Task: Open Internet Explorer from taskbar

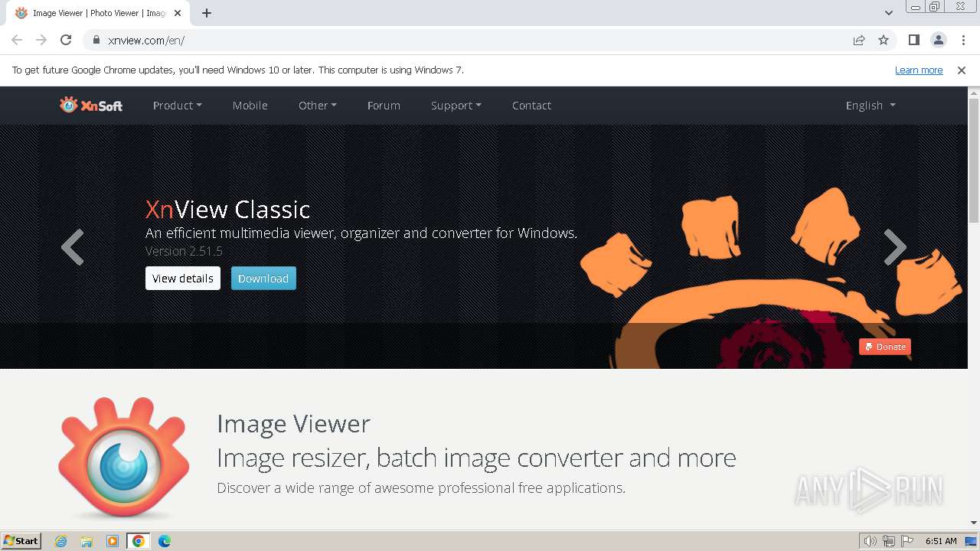Action: 61,541
